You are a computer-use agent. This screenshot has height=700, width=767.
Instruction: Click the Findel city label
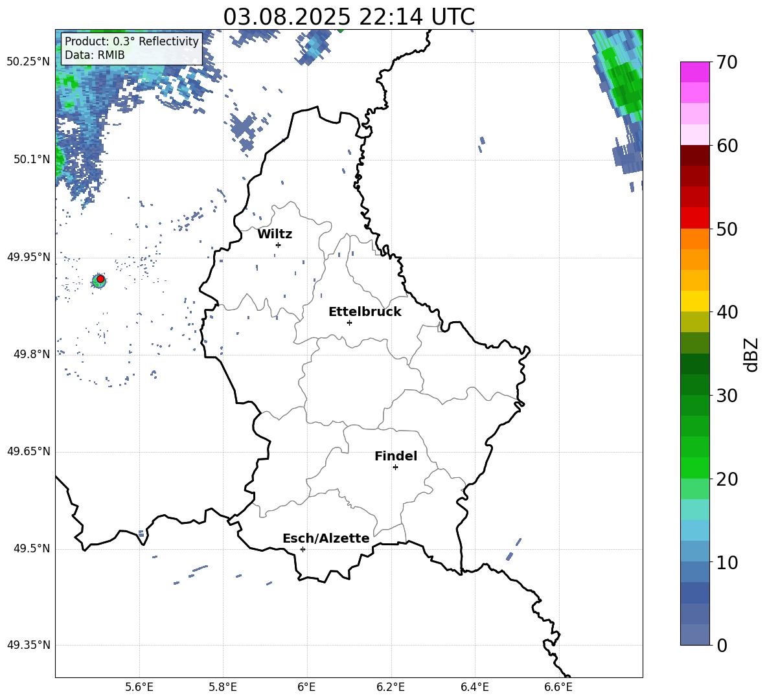coord(396,456)
